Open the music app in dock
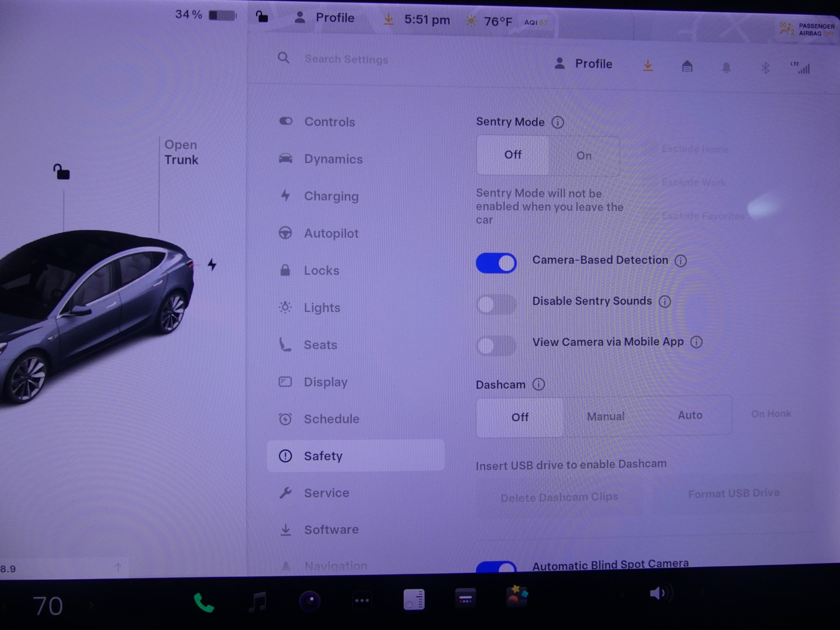The width and height of the screenshot is (840, 630). tap(257, 601)
